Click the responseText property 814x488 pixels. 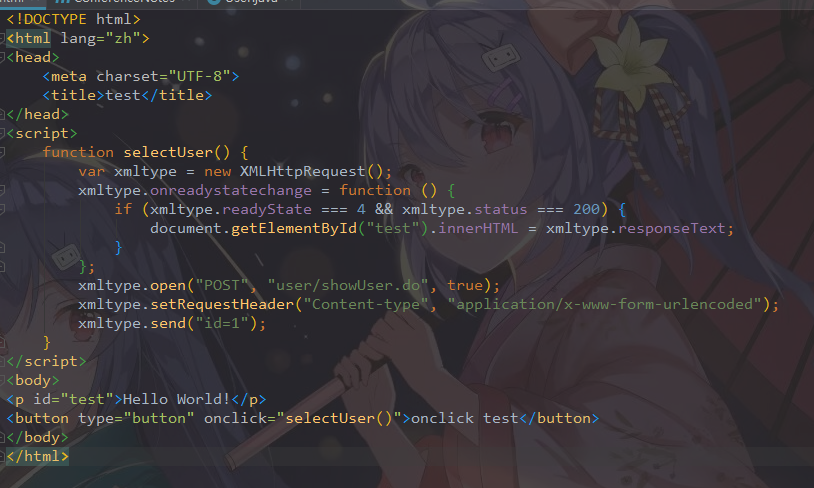point(671,229)
